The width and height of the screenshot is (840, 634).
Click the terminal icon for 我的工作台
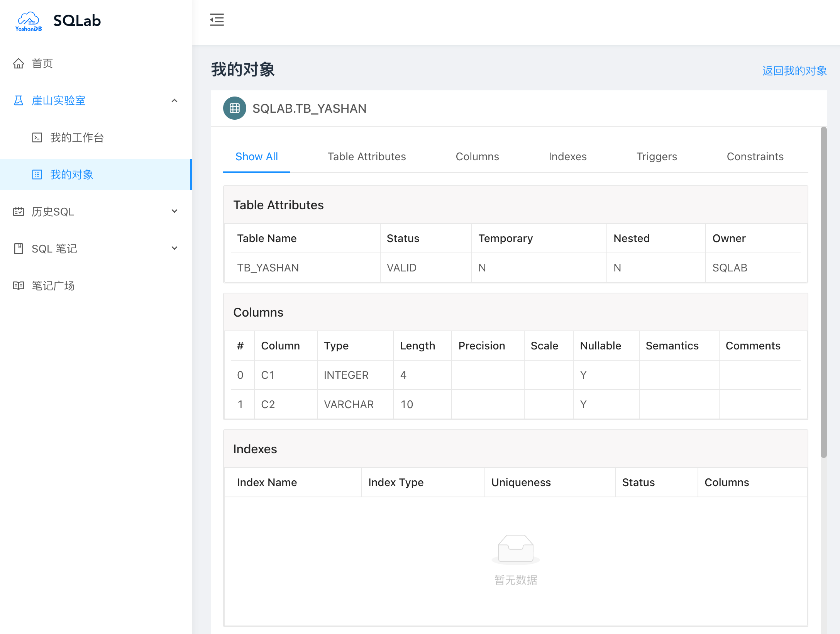[37, 137]
